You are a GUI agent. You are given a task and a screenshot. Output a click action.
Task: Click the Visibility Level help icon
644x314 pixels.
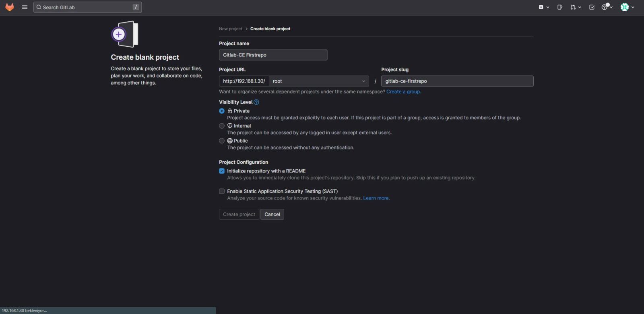[256, 102]
